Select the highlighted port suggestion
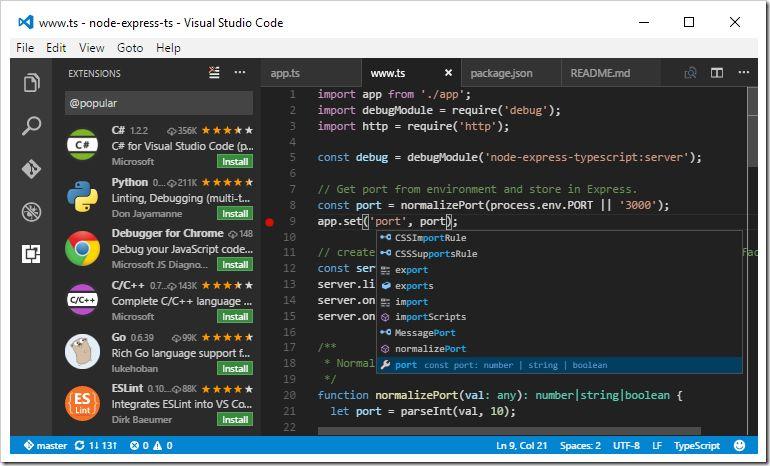The height and width of the screenshot is (466, 770). point(559,365)
